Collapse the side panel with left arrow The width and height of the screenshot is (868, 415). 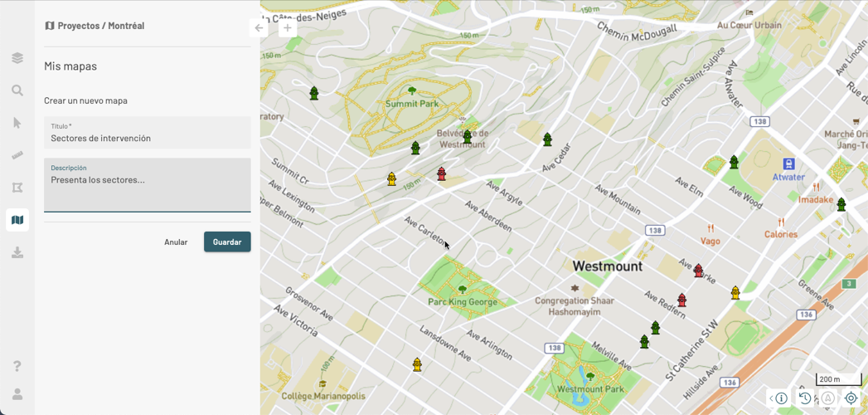[259, 28]
